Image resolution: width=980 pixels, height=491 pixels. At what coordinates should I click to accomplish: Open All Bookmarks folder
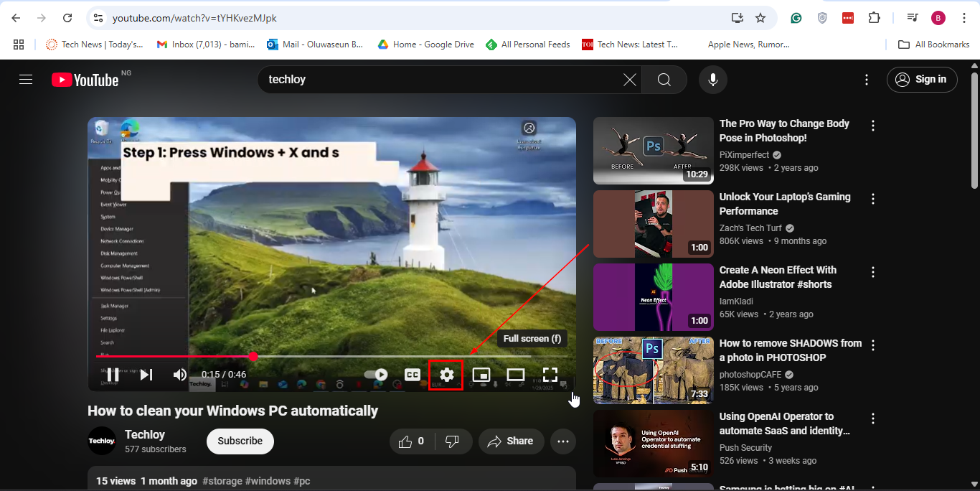pyautogui.click(x=934, y=45)
